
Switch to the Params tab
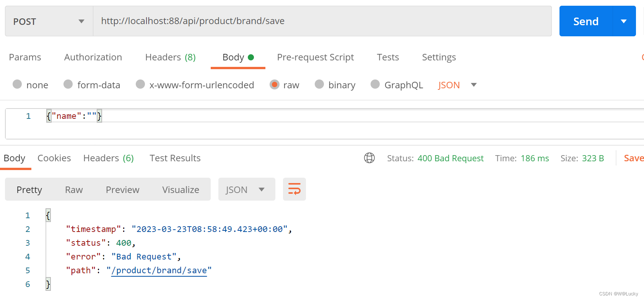[x=25, y=57]
